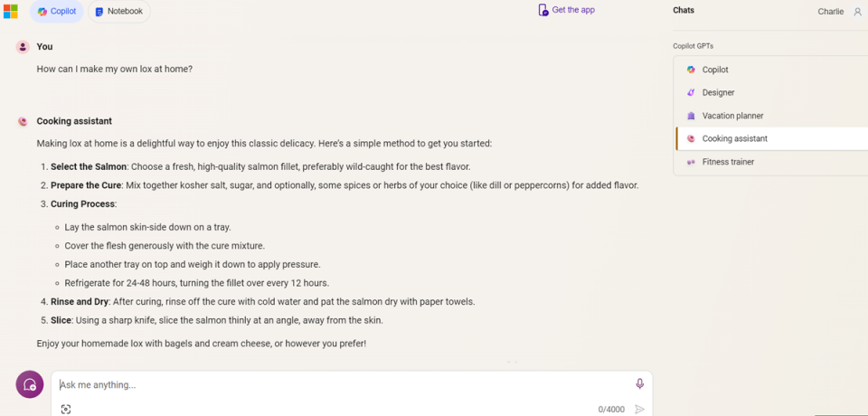868x416 pixels.
Task: Select Copilot in the GPTs list
Action: 714,70
